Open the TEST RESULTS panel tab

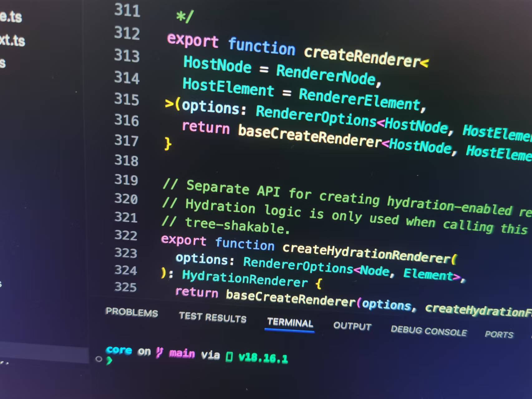[213, 317]
